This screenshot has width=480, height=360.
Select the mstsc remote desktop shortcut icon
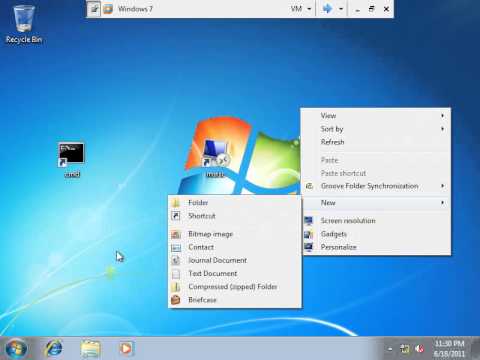(x=216, y=158)
